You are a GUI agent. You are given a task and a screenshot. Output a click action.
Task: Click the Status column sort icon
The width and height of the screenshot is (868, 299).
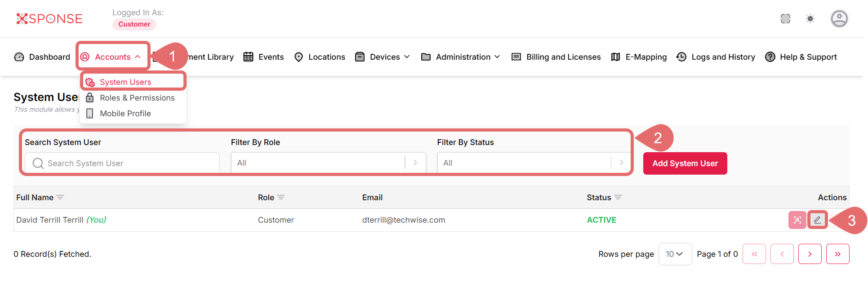[618, 198]
